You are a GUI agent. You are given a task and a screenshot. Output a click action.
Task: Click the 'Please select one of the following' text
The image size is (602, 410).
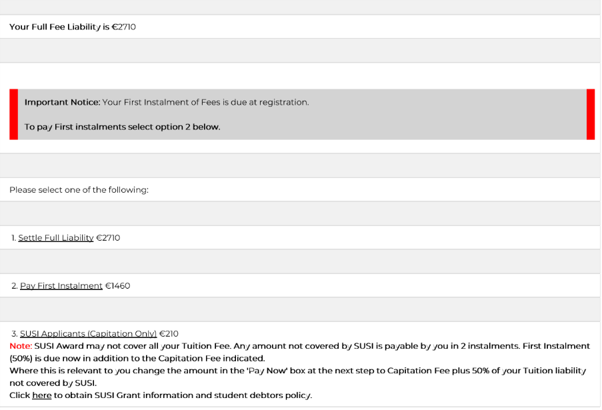click(x=79, y=190)
